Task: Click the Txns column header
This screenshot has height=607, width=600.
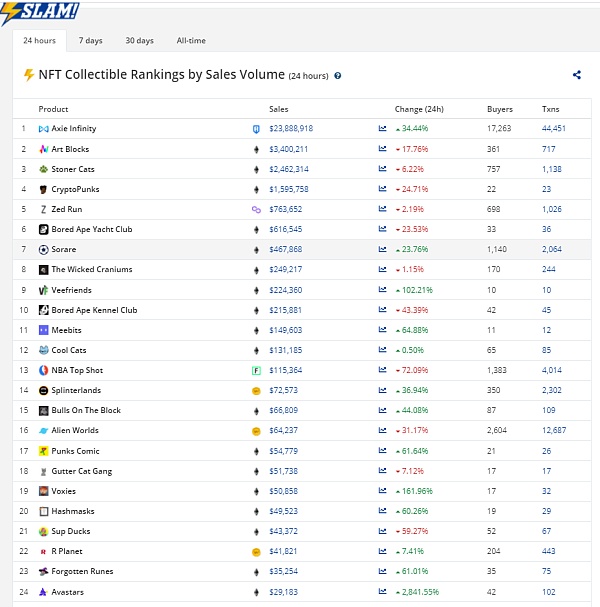Action: tap(550, 109)
